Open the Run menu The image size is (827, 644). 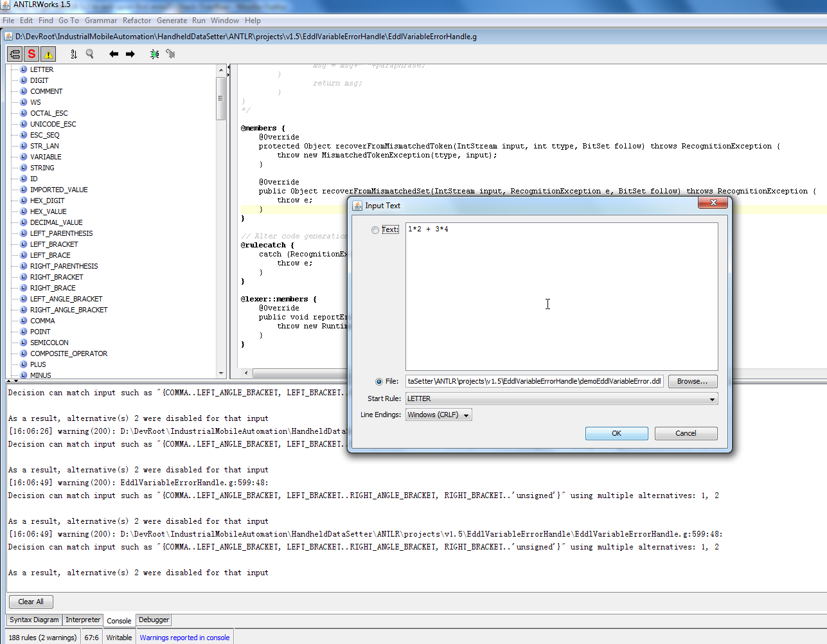click(x=199, y=21)
